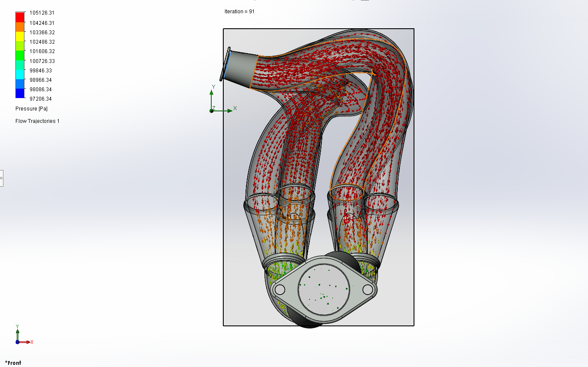
Task: Select the pure green legend band
Action: tap(20, 55)
